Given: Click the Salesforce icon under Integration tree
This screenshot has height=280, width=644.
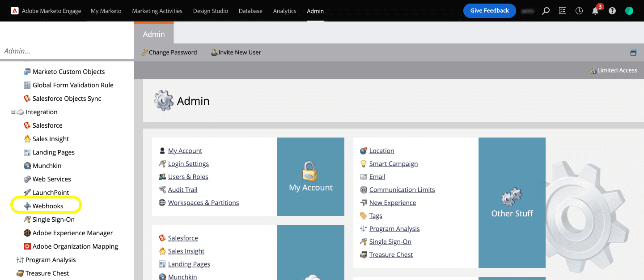Looking at the screenshot, I should tap(27, 125).
